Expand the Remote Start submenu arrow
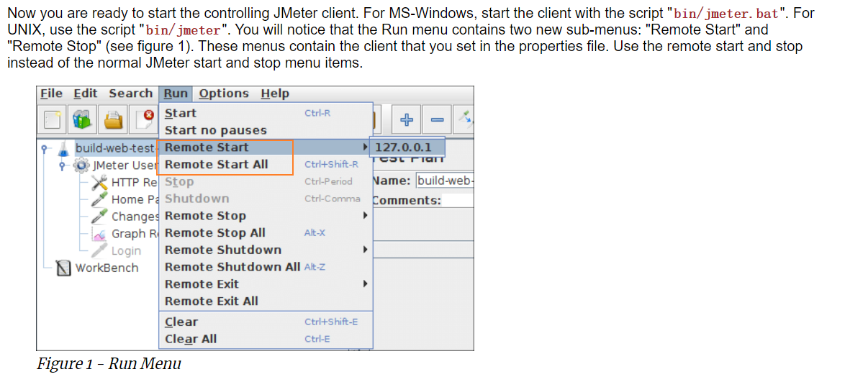The height and width of the screenshot is (382, 868). pyautogui.click(x=365, y=147)
